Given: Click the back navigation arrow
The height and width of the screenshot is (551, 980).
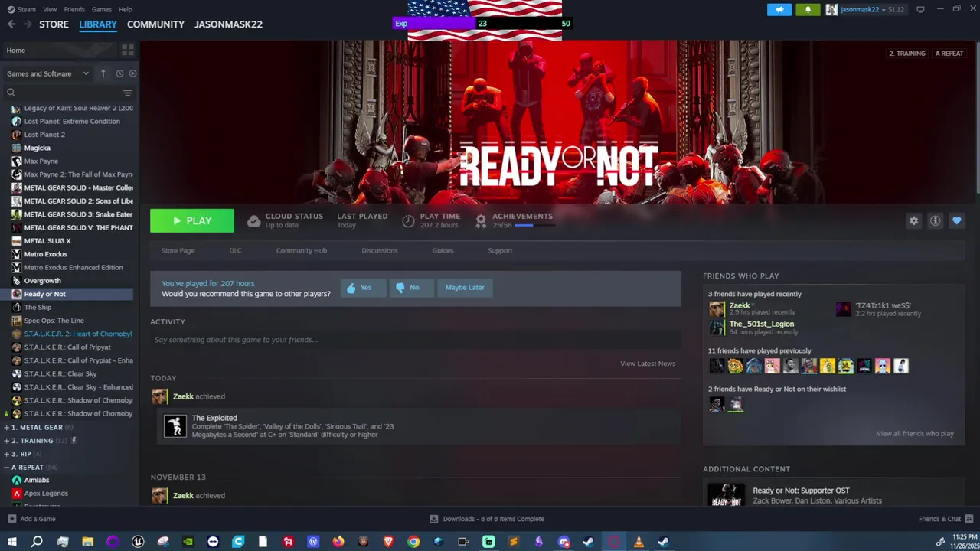Looking at the screenshot, I should pyautogui.click(x=11, y=24).
